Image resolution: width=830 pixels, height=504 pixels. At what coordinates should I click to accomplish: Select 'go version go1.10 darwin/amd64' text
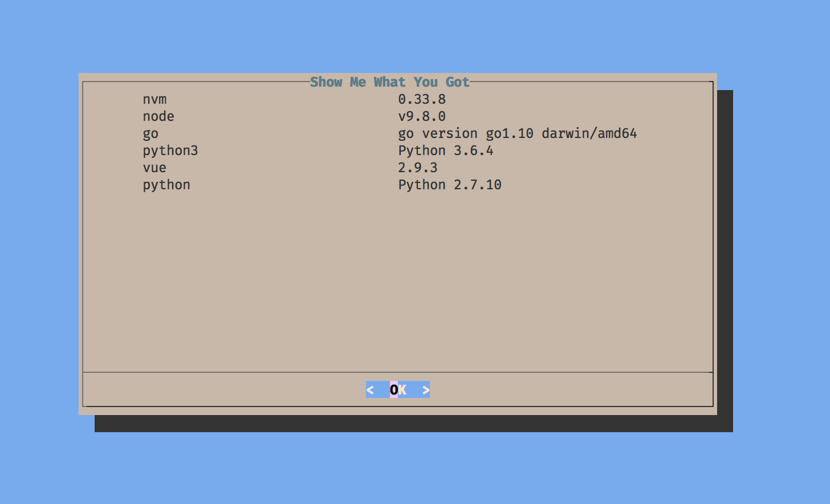[x=518, y=134]
